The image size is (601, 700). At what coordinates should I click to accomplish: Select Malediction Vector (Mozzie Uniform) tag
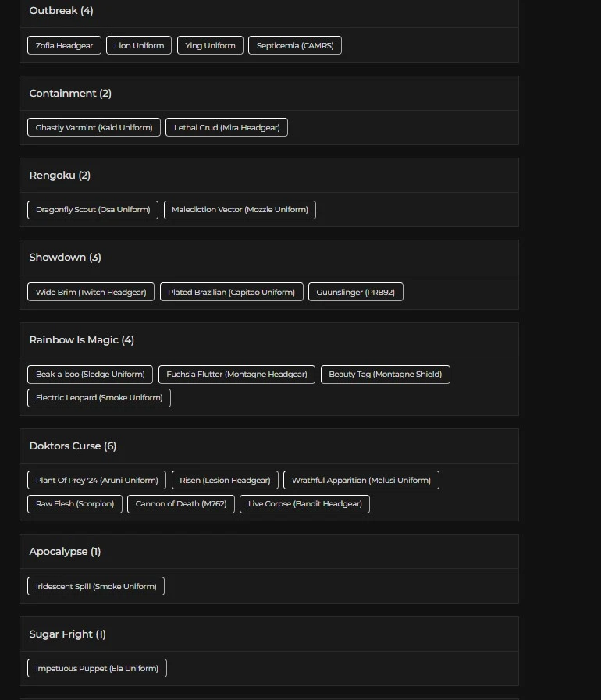pos(240,210)
